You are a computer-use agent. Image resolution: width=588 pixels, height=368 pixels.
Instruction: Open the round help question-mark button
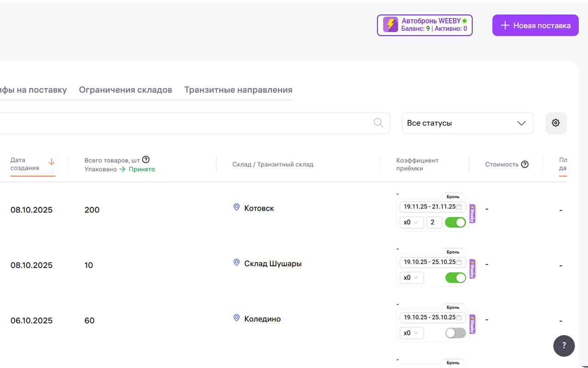point(564,345)
